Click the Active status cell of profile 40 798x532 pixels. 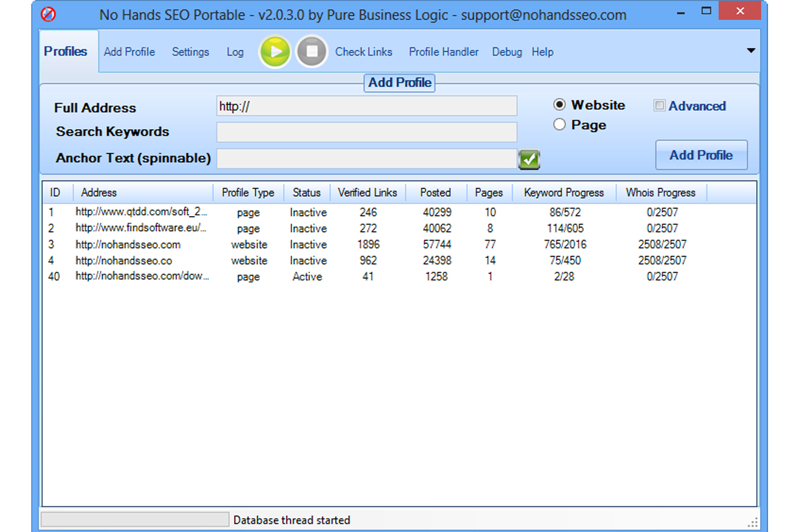[308, 277]
